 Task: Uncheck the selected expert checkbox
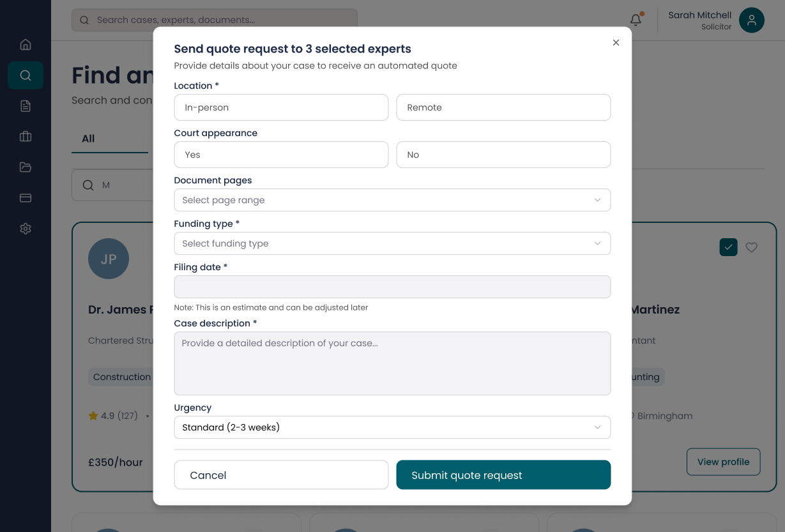pyautogui.click(x=729, y=247)
